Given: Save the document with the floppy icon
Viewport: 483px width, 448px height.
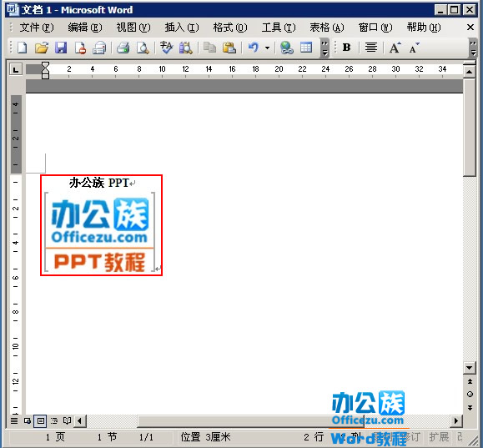Looking at the screenshot, I should 61,48.
